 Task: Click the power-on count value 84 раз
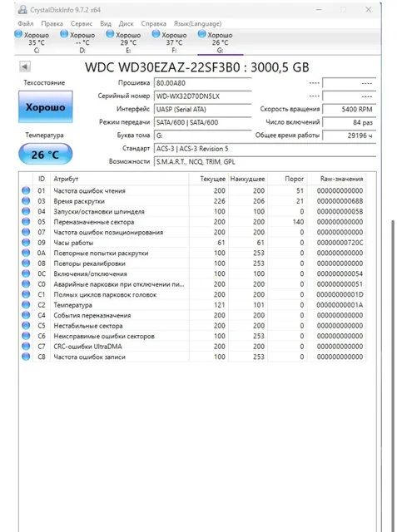pos(349,122)
